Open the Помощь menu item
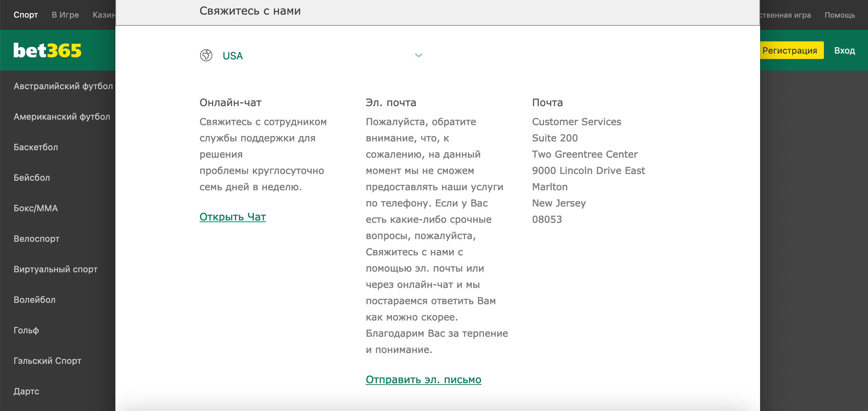The height and width of the screenshot is (411, 868). point(840,15)
